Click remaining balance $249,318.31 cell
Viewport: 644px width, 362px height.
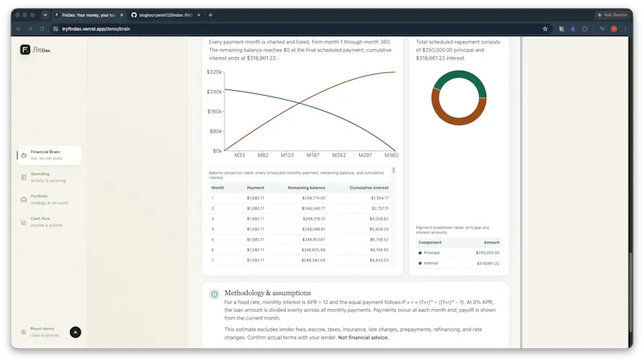coord(313,219)
